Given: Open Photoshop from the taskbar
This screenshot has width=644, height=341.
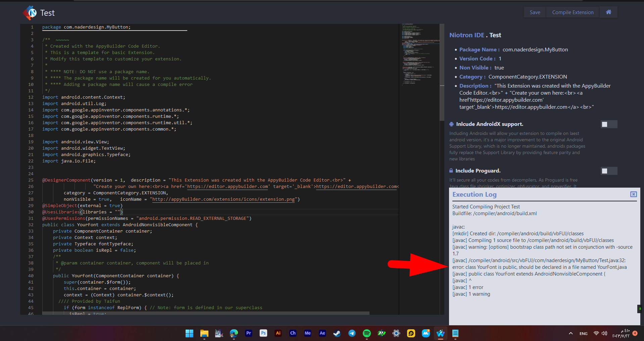Looking at the screenshot, I should point(263,333).
